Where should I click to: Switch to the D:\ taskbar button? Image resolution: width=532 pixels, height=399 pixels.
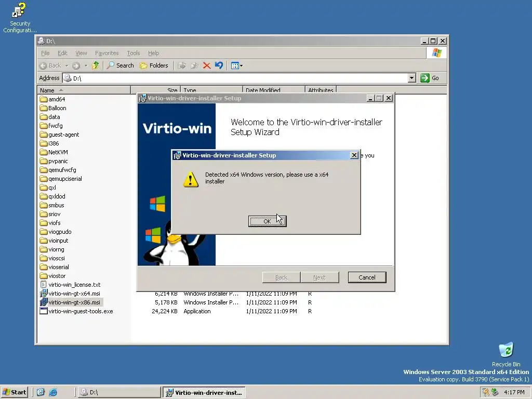coord(119,392)
